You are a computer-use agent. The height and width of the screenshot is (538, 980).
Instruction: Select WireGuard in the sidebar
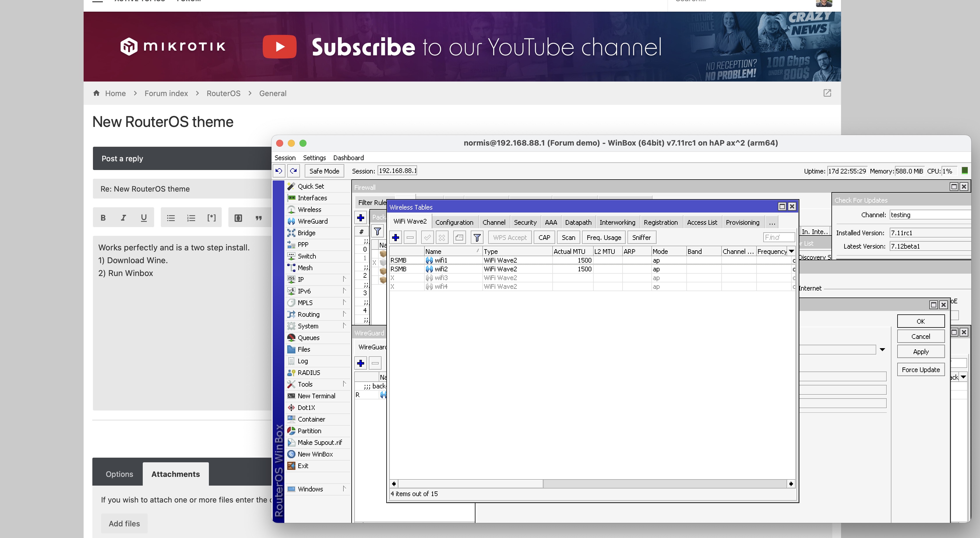tap(313, 221)
